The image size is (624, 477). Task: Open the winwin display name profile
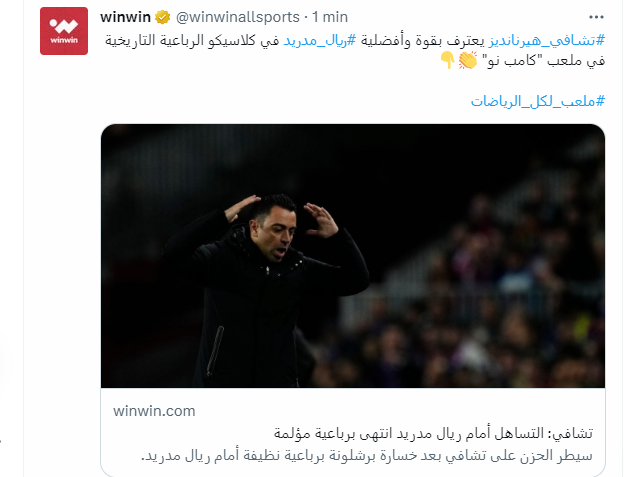pos(125,17)
